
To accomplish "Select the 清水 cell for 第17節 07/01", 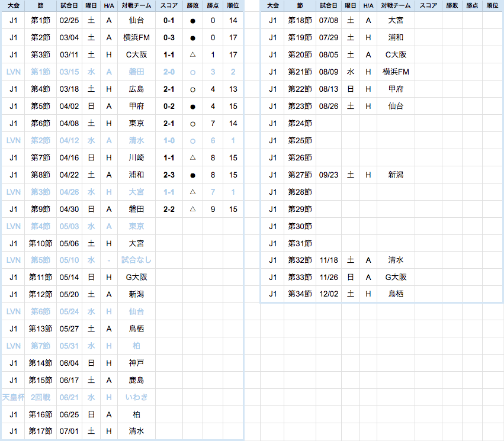I will click(136, 431).
